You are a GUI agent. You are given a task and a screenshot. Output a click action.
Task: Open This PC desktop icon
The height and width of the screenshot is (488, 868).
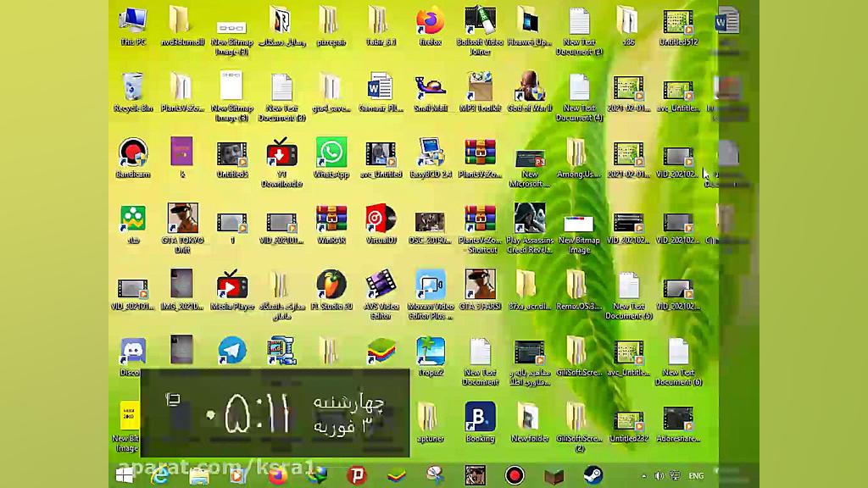(x=133, y=26)
